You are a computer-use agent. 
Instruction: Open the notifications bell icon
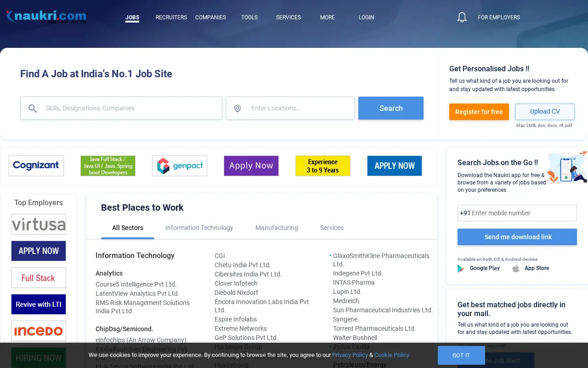462,17
